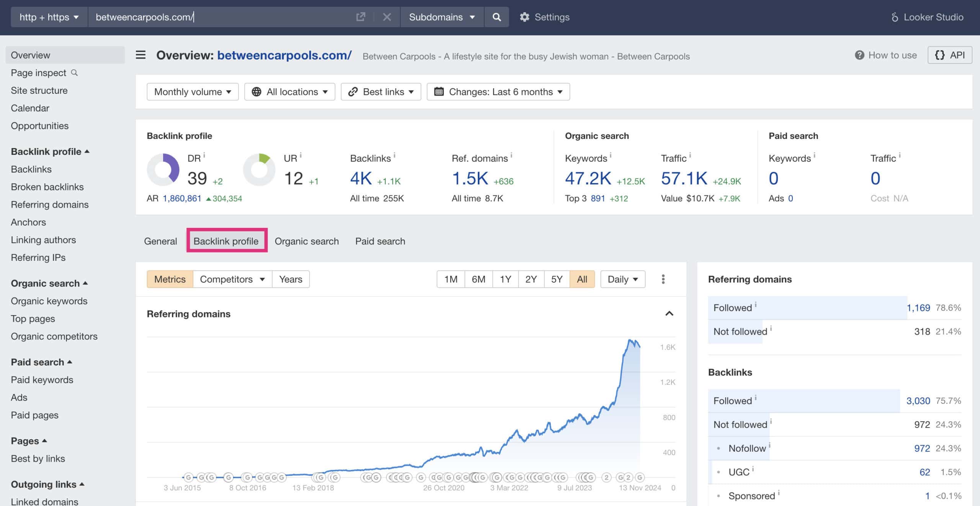Open the Subdomains mode dropdown
980x506 pixels.
coord(442,17)
